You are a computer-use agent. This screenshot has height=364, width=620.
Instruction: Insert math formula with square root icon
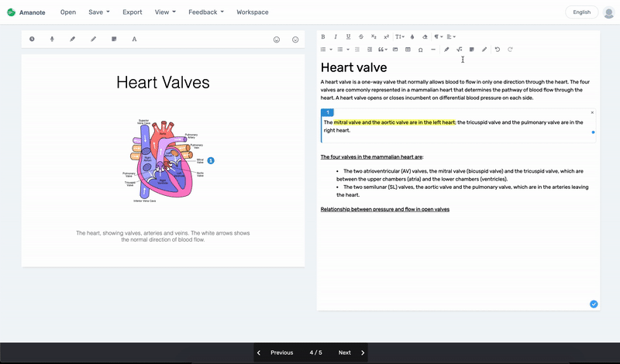(459, 50)
